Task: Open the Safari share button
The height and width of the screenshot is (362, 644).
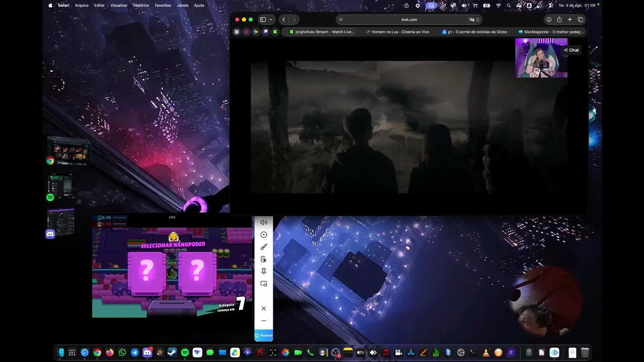Action: click(x=559, y=20)
